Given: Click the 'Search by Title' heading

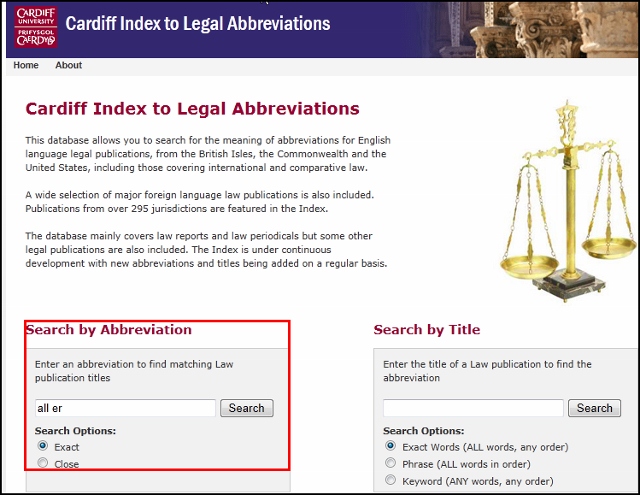Looking at the screenshot, I should tap(427, 330).
